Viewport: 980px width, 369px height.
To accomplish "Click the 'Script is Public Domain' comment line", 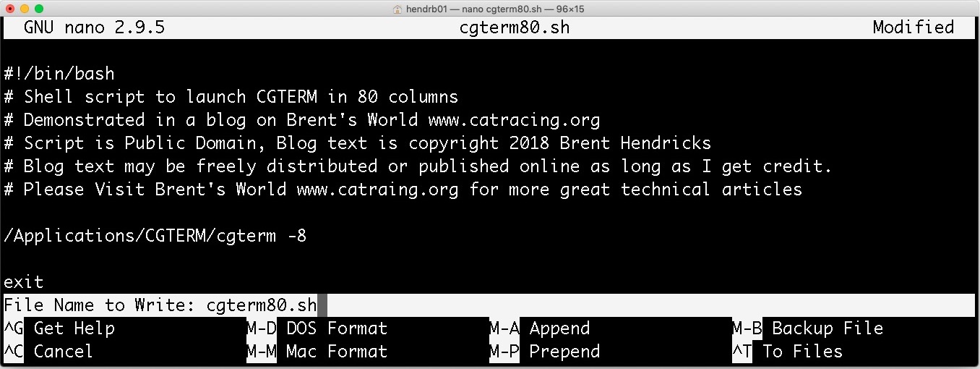I will pyautogui.click(x=358, y=143).
